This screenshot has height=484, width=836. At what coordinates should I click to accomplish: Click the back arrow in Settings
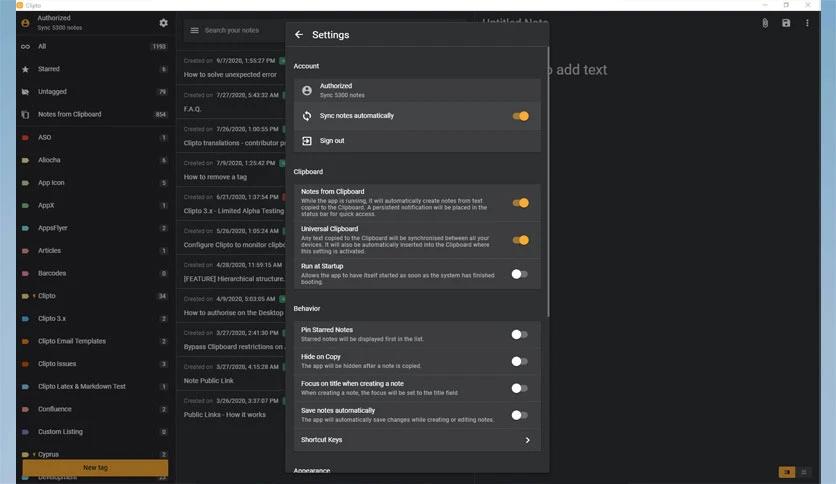[298, 35]
